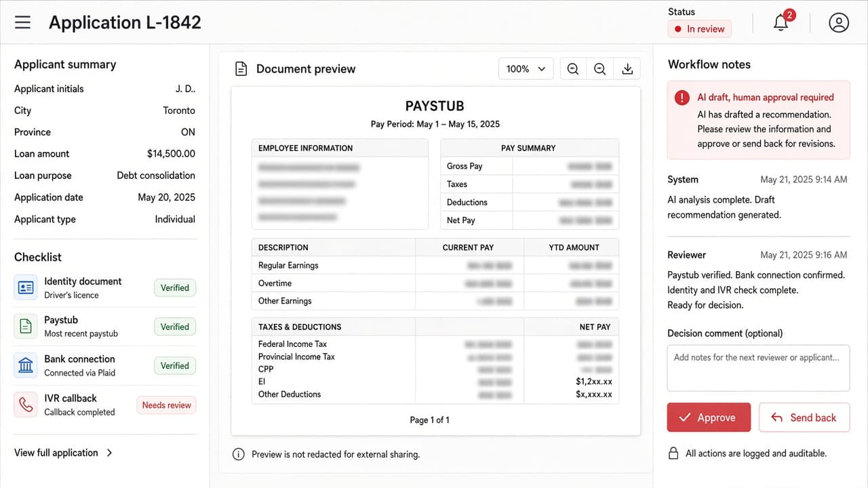Click the In review status badge

tap(699, 29)
